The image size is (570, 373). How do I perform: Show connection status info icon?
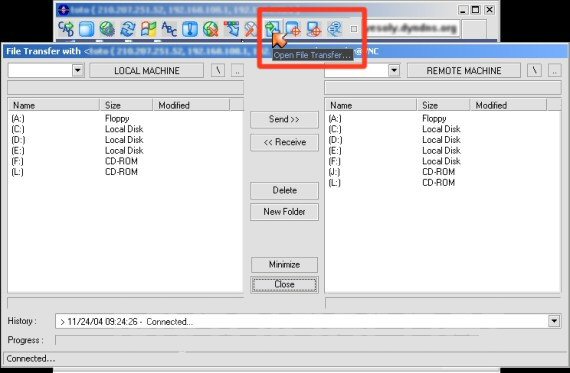coord(189,29)
